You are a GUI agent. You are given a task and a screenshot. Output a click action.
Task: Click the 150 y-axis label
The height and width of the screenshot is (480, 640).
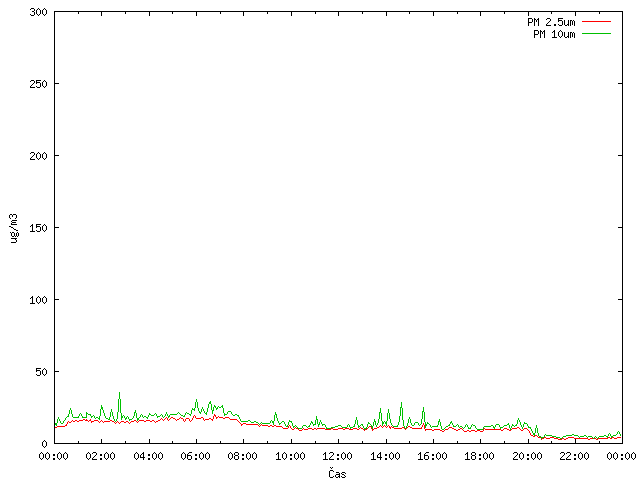coord(38,228)
